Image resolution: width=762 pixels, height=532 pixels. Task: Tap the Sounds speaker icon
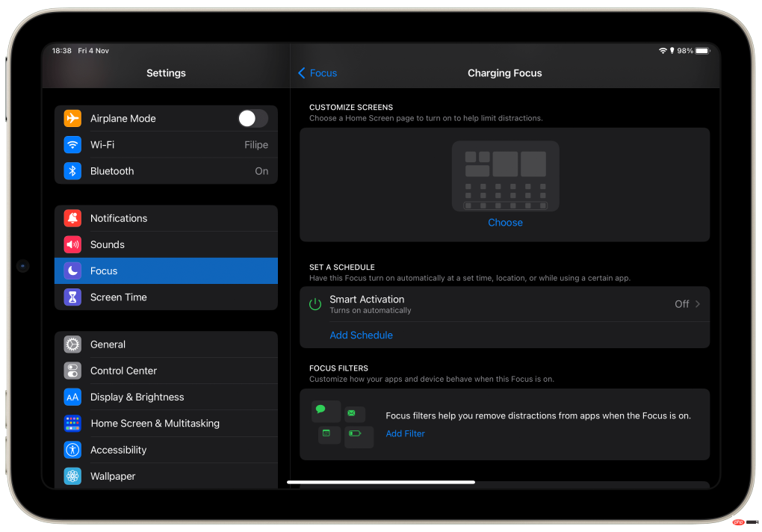[x=72, y=244]
